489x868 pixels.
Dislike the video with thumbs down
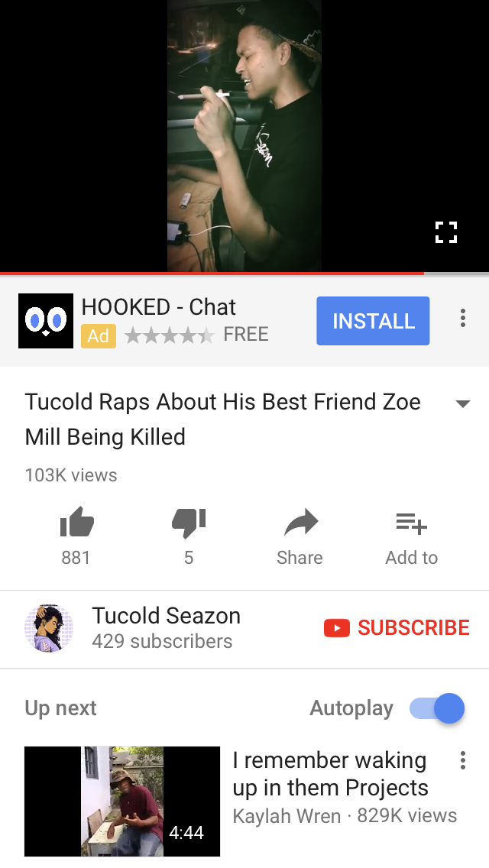(189, 523)
